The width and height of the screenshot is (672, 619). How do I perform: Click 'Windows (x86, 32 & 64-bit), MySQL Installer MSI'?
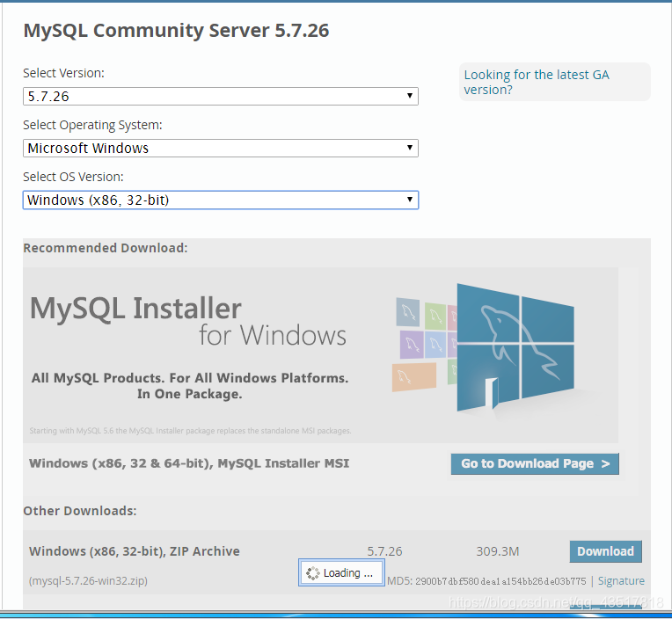pyautogui.click(x=189, y=463)
